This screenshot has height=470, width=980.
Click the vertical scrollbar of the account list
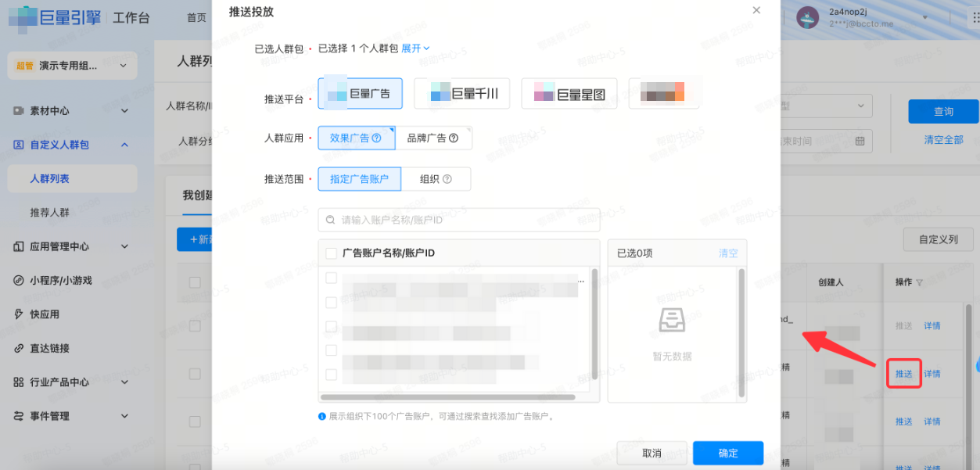[x=595, y=325]
